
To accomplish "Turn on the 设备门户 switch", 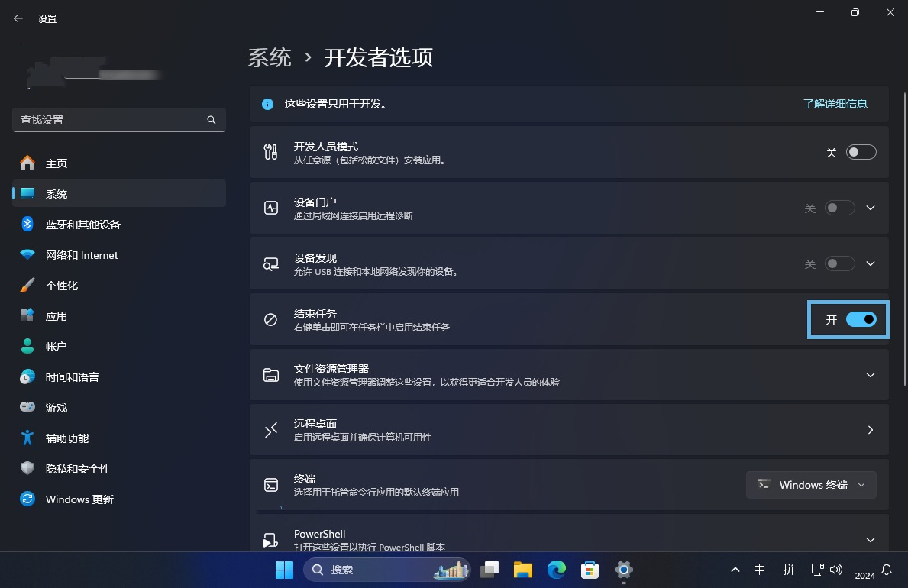I will (x=839, y=208).
